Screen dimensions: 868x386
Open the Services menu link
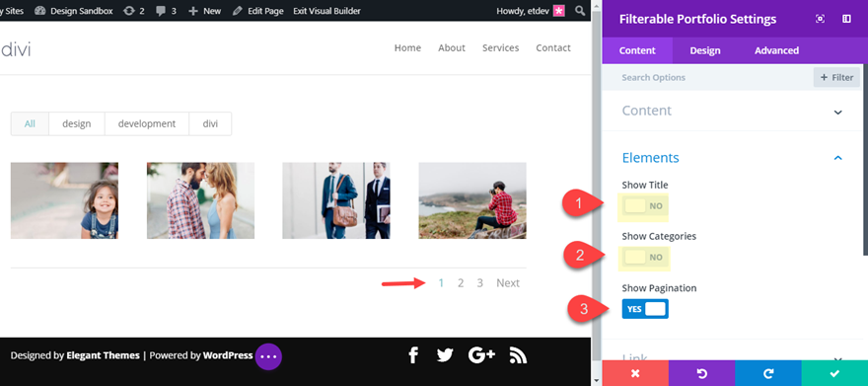coord(500,48)
